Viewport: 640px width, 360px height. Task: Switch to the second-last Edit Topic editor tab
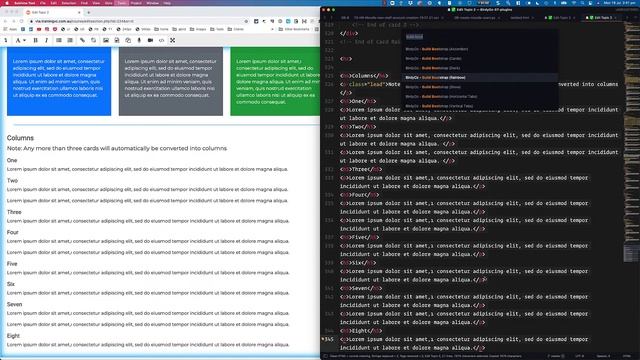click(x=561, y=18)
